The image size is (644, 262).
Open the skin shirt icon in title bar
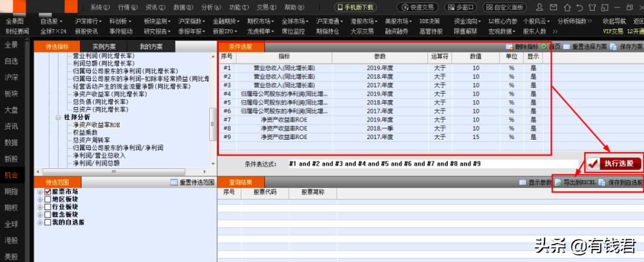pos(592,7)
